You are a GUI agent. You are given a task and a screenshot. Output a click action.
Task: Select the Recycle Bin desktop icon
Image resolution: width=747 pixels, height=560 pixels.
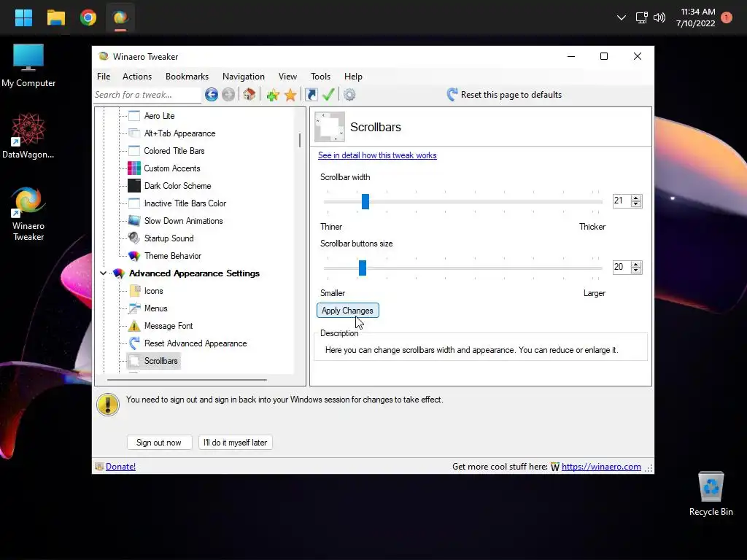click(x=711, y=494)
